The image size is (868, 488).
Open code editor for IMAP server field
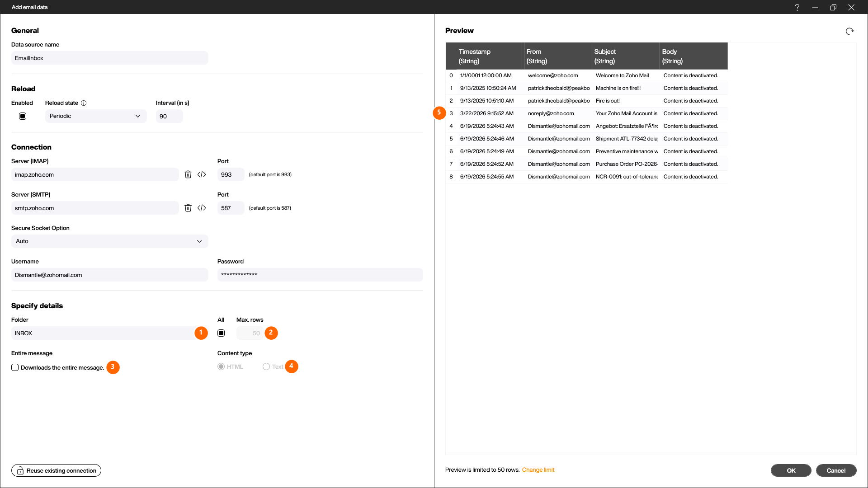(x=202, y=174)
